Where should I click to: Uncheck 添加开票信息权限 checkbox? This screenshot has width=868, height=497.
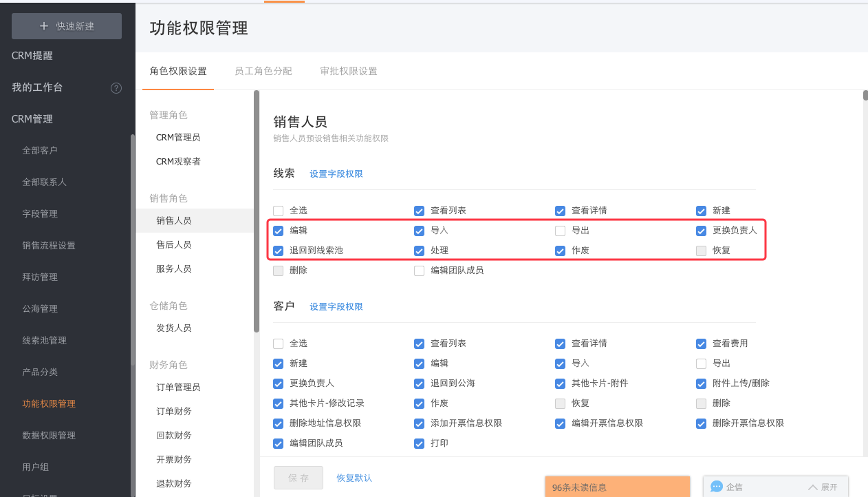pos(420,423)
